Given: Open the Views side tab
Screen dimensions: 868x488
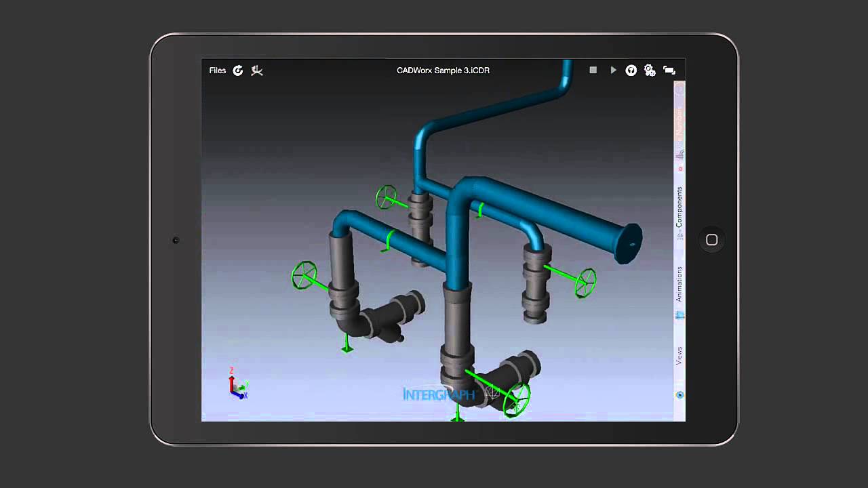Looking at the screenshot, I should [x=679, y=356].
